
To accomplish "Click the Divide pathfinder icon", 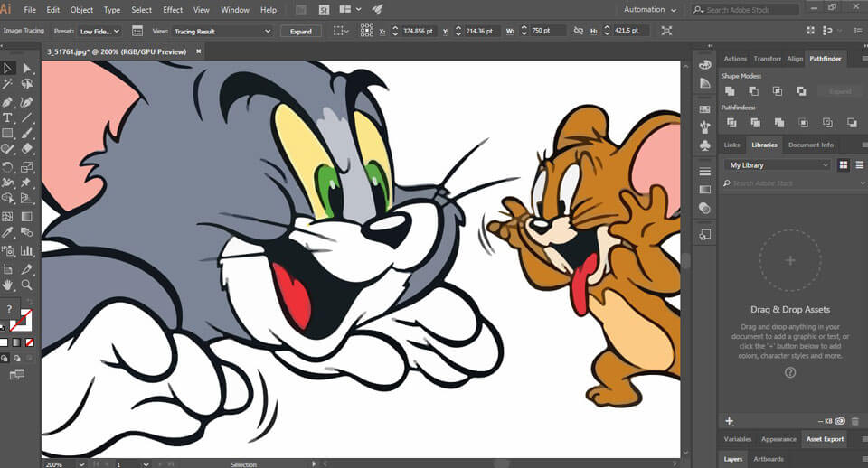I will (730, 122).
